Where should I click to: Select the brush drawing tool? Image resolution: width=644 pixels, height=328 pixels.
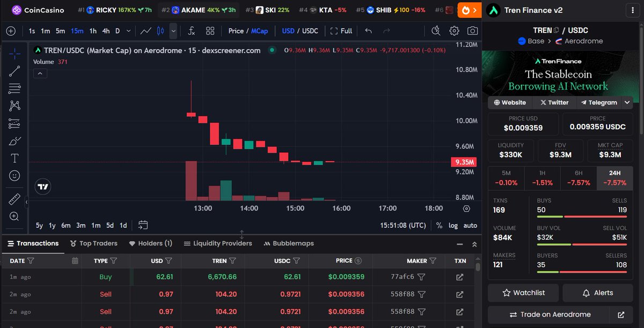tap(14, 141)
